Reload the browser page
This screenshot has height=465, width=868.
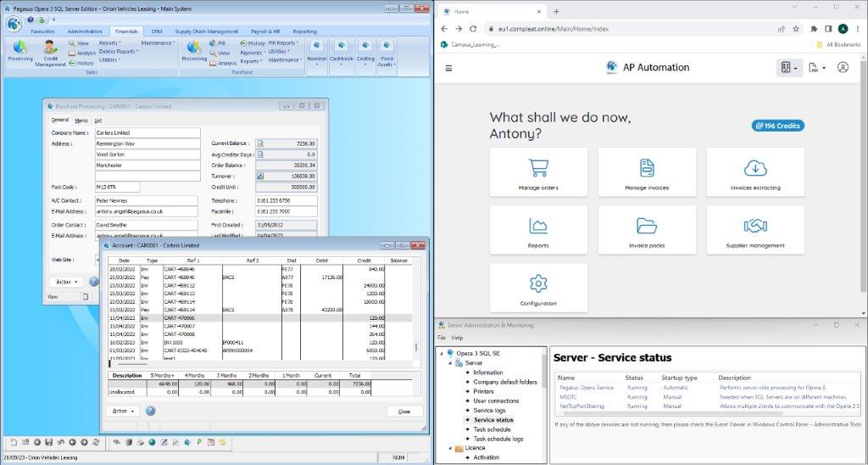[x=473, y=29]
